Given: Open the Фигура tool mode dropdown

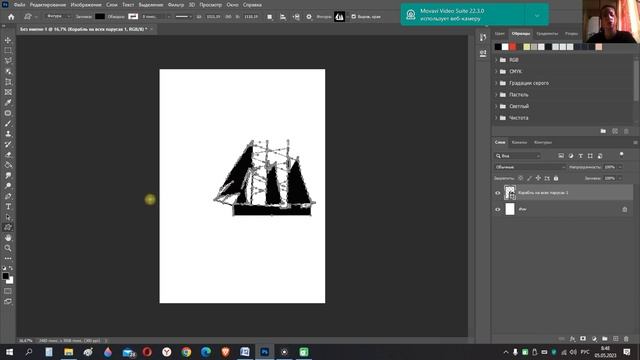Looking at the screenshot, I should 58,17.
